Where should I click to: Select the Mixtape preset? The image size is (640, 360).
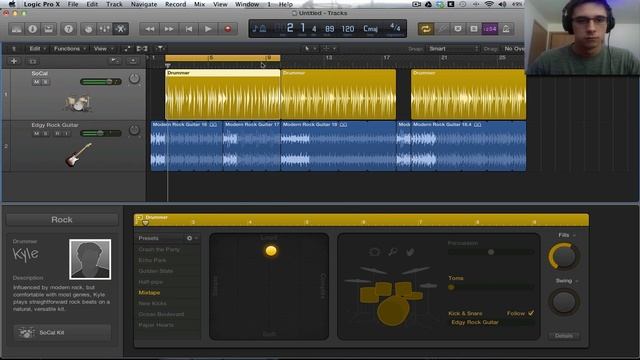tap(149, 293)
